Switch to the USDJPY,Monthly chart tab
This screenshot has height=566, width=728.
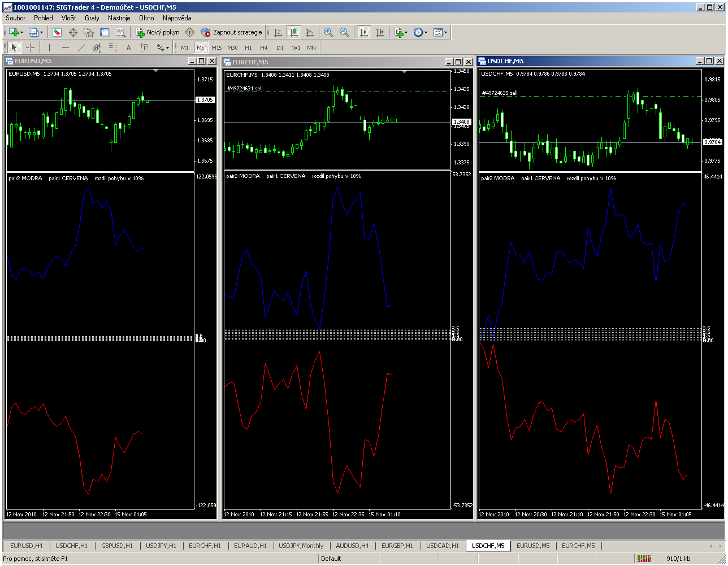coord(301,546)
